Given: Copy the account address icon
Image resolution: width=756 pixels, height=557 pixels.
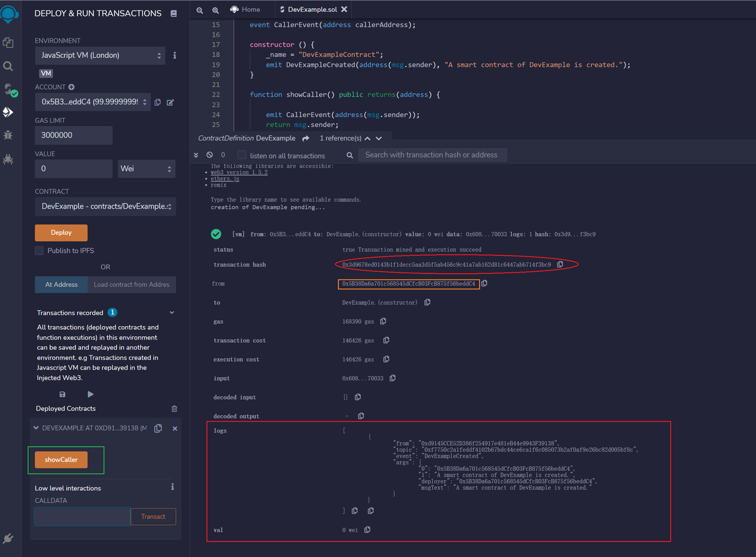Looking at the screenshot, I should click(x=158, y=102).
